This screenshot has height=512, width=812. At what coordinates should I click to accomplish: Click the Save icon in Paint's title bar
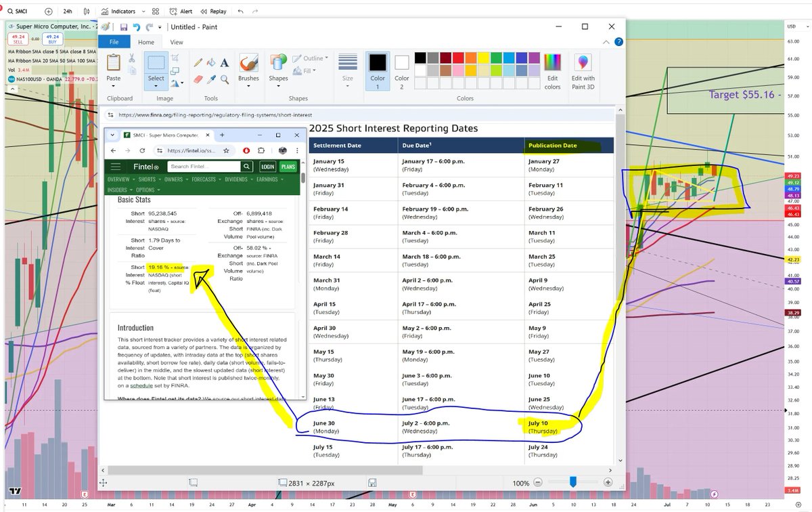coord(124,27)
